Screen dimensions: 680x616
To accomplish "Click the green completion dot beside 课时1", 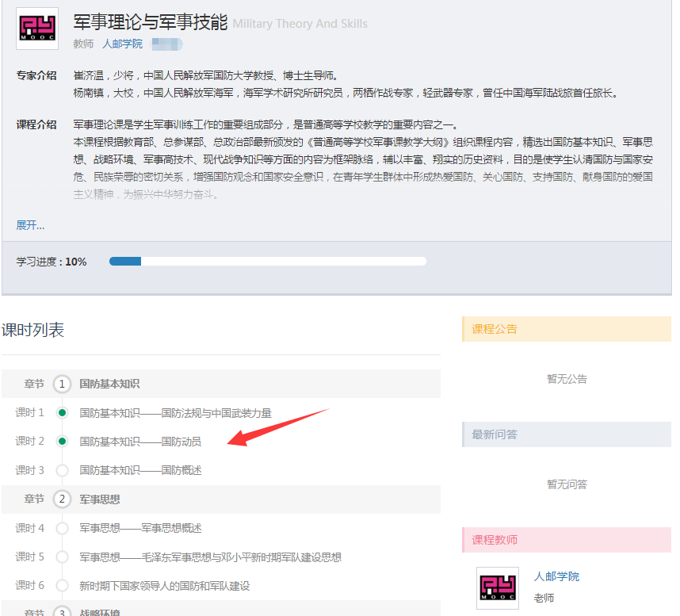I will click(62, 411).
